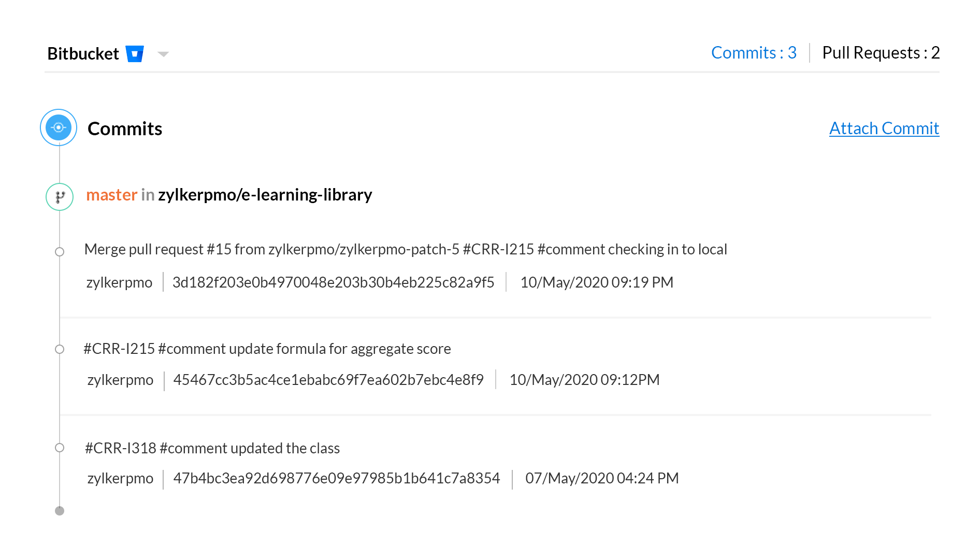The image size is (980, 558).
Task: Open the Pull Requests : 2 tab
Action: (881, 53)
